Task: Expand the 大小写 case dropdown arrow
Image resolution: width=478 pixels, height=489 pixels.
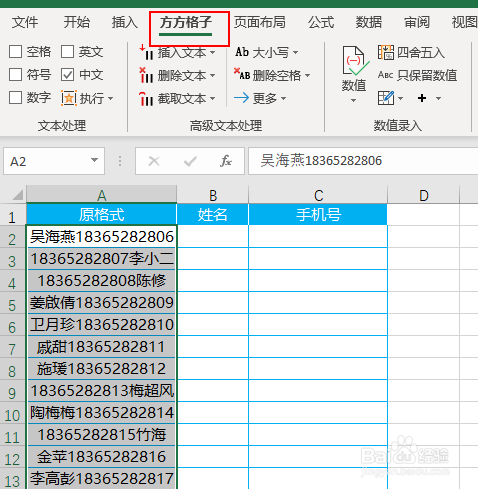Action: (295, 53)
